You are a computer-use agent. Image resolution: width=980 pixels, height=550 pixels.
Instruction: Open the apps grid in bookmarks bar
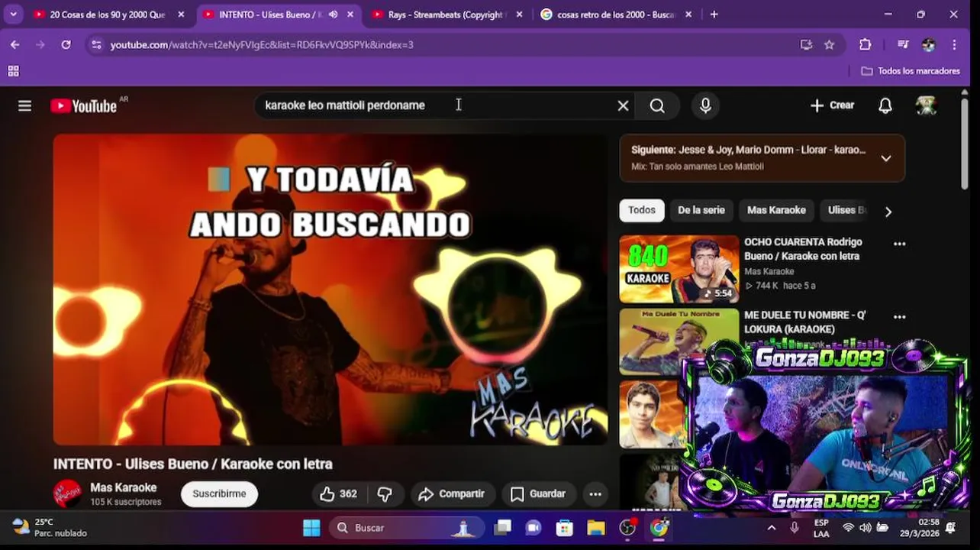13,71
